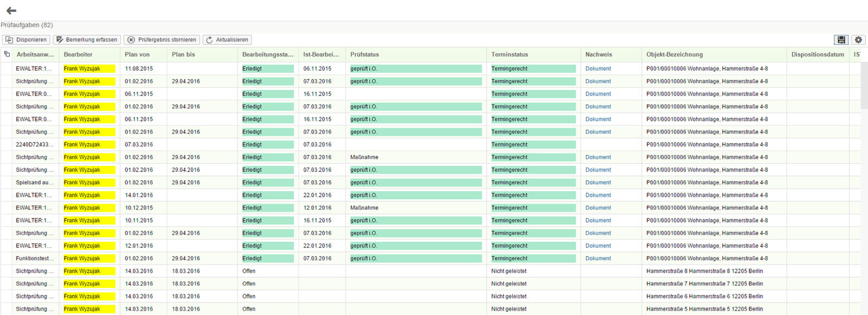This screenshot has height=315, width=868.
Task: Click the Objekt-Bezeichnung column header
Action: pos(674,54)
